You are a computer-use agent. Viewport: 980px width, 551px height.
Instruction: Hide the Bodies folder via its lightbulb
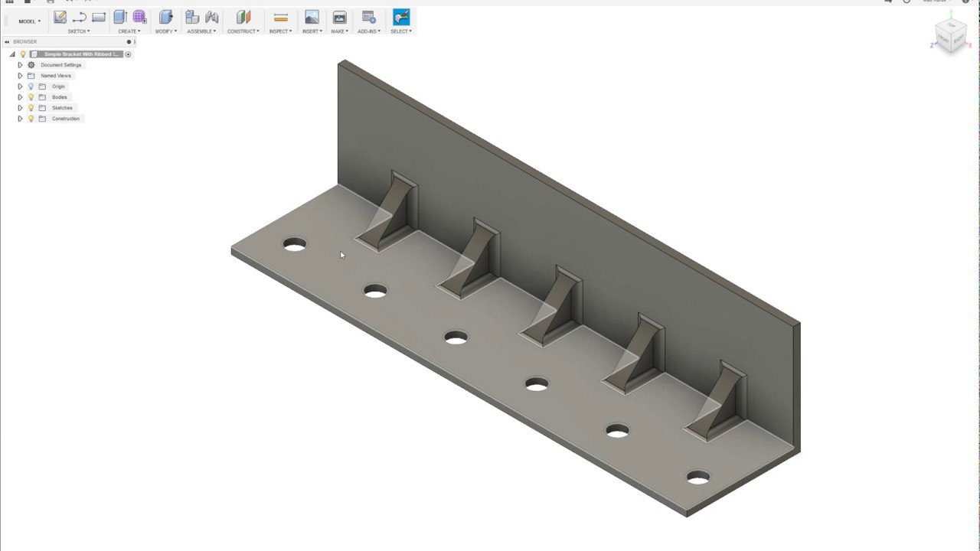[31, 97]
